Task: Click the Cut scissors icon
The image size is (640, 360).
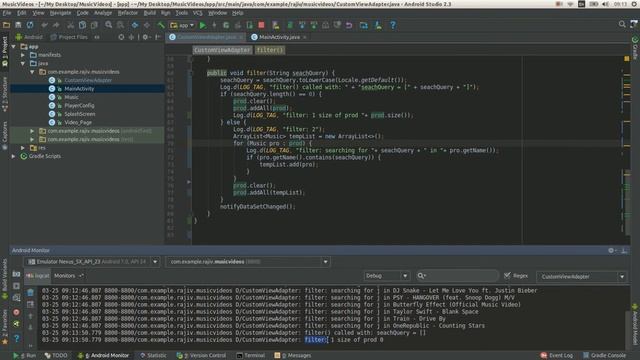Action: [x=70, y=25]
